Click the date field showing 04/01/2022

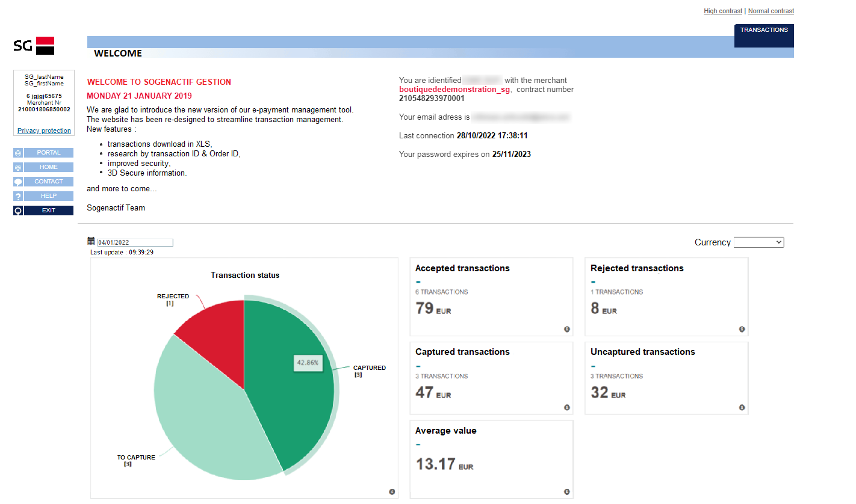point(135,242)
